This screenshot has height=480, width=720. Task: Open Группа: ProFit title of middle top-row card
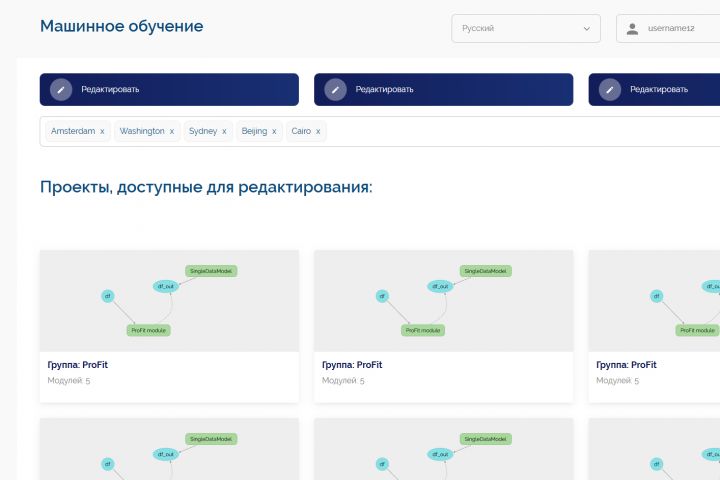[352, 365]
